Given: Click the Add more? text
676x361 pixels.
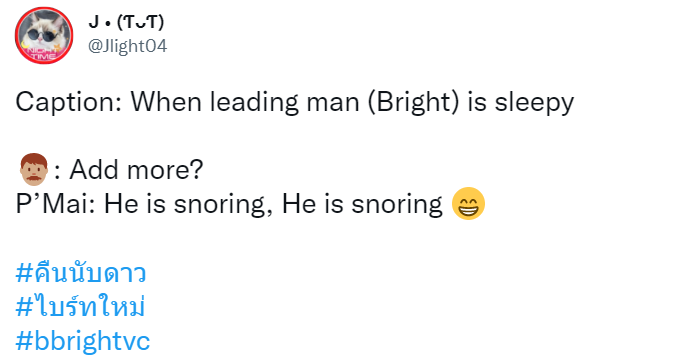Looking at the screenshot, I should [136, 170].
